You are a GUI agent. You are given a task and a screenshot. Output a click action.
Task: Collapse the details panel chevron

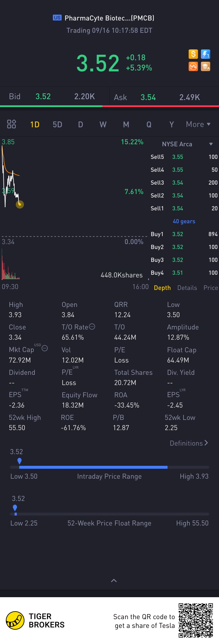point(114,581)
